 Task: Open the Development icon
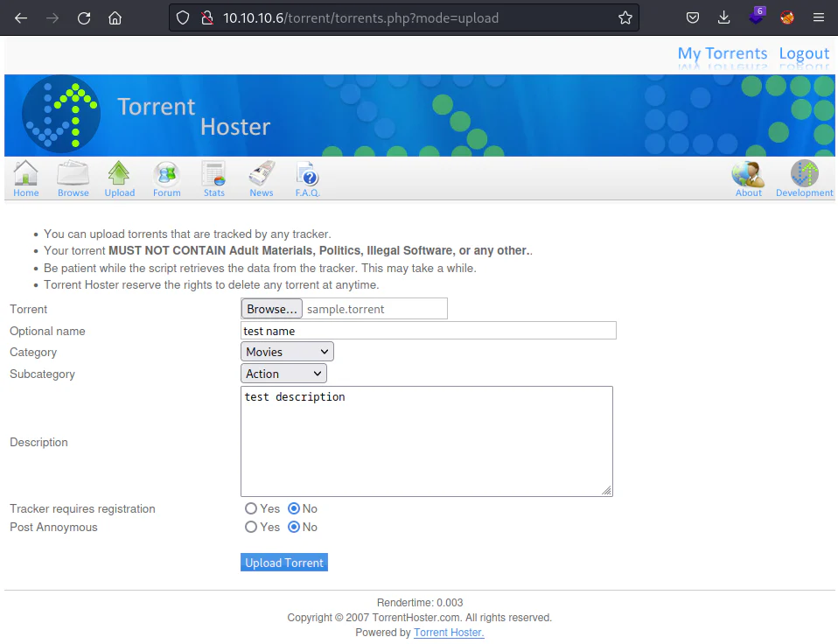coord(805,173)
